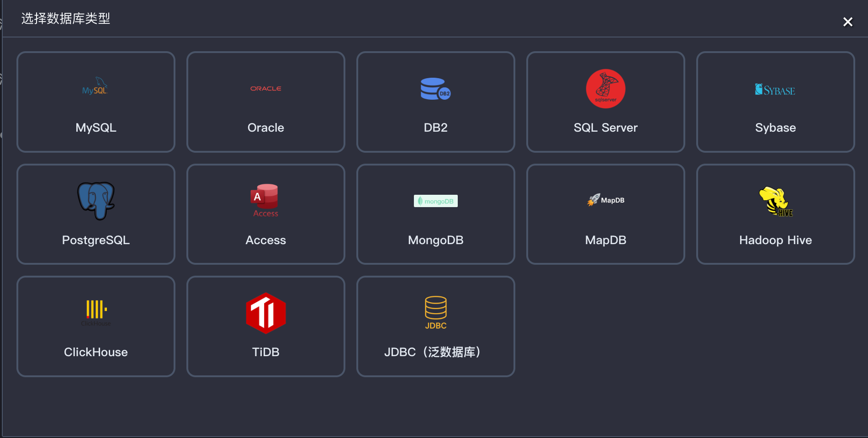Click the Sybase logo icon
The image size is (868, 438).
(775, 90)
